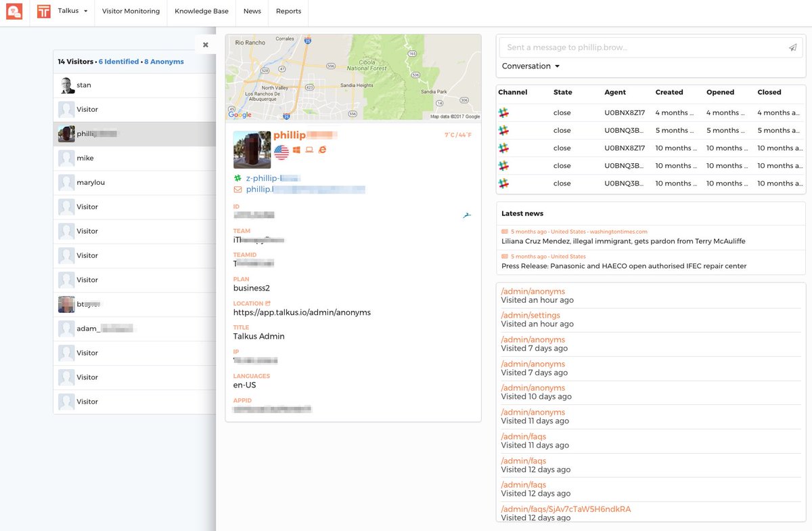Click the Google logo on the map
Viewport: 812px width, 531px height.
[x=240, y=115]
